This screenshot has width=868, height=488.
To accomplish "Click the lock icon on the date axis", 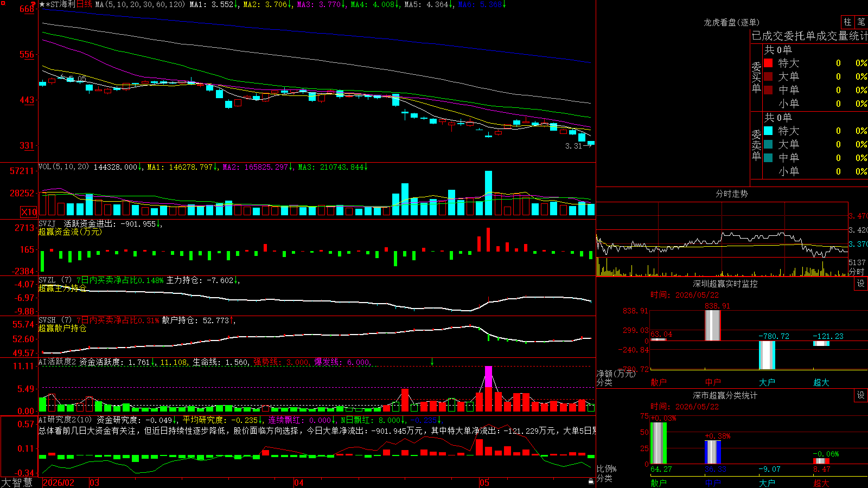I will pyautogui.click(x=591, y=481).
